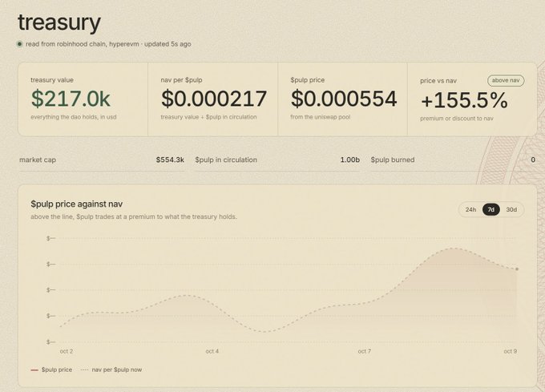Click the treasury value label
Viewport: 545px width, 392px height.
[52, 80]
